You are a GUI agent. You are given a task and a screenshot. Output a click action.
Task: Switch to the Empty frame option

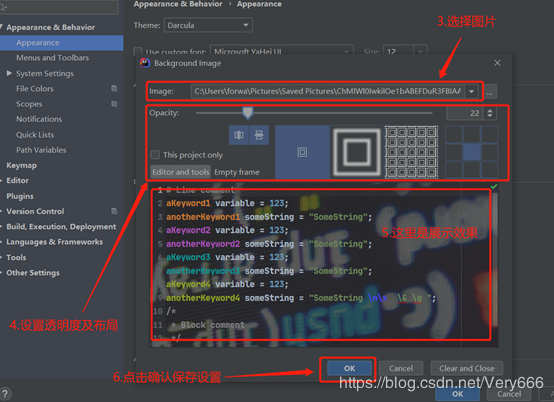(x=237, y=172)
